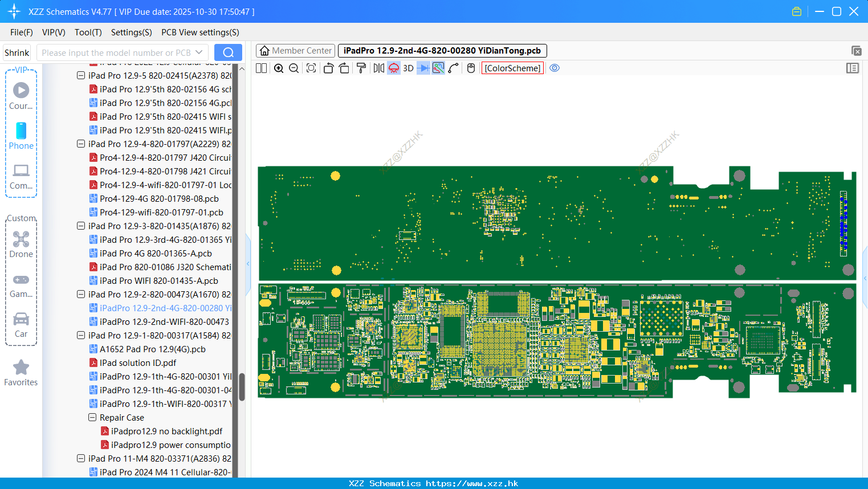Click the Shrink button
This screenshot has height=489, width=868.
(x=17, y=52)
